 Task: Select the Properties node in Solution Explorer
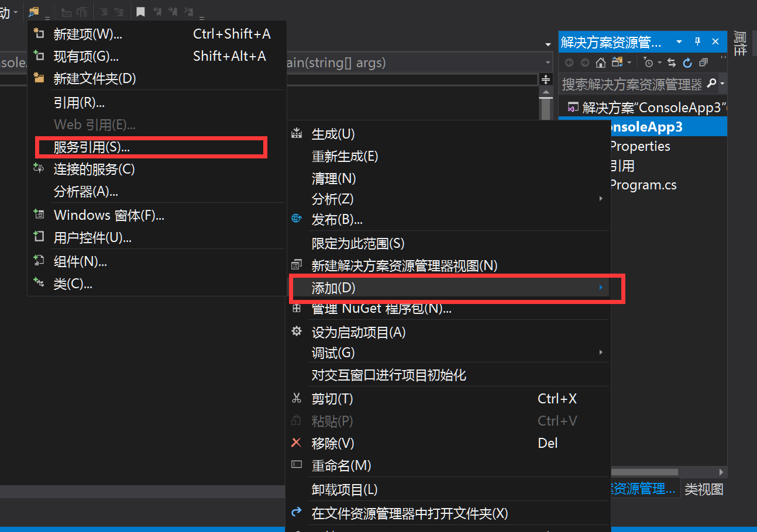click(x=639, y=146)
